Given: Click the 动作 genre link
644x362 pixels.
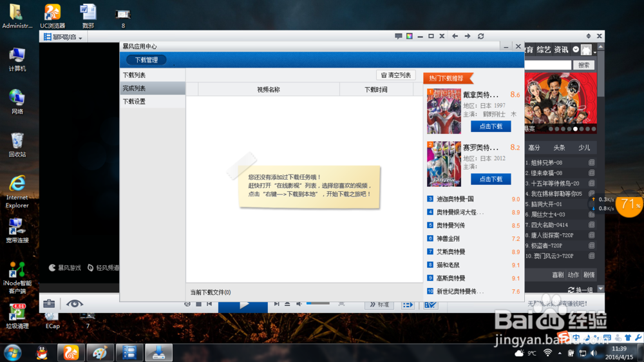Looking at the screenshot, I should pyautogui.click(x=573, y=275).
